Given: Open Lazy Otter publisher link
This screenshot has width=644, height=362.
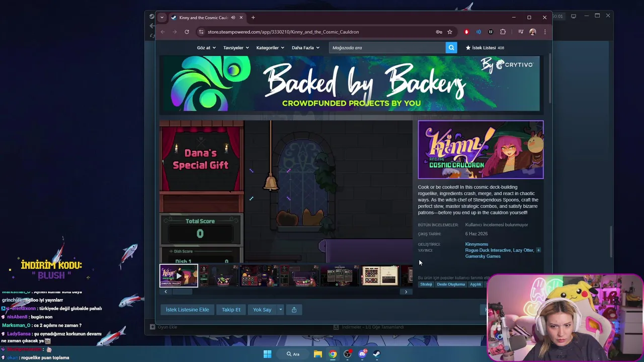Looking at the screenshot, I should pos(523,250).
